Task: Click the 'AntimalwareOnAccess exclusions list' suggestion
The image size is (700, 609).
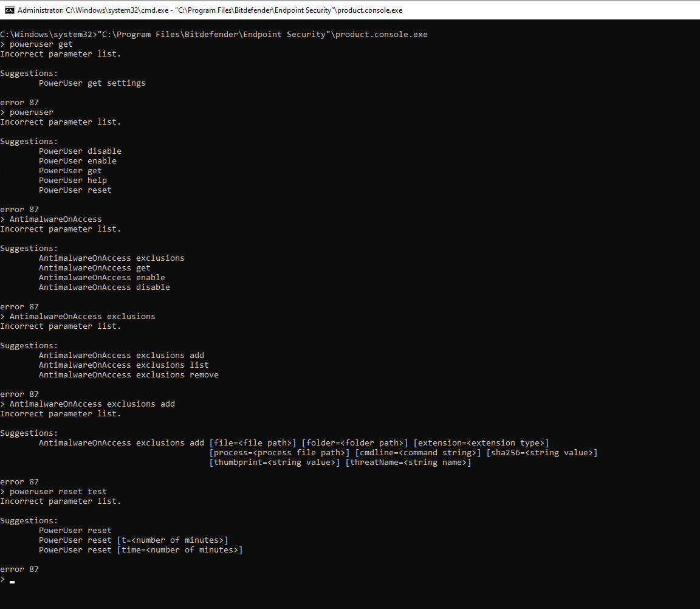Action: [123, 365]
